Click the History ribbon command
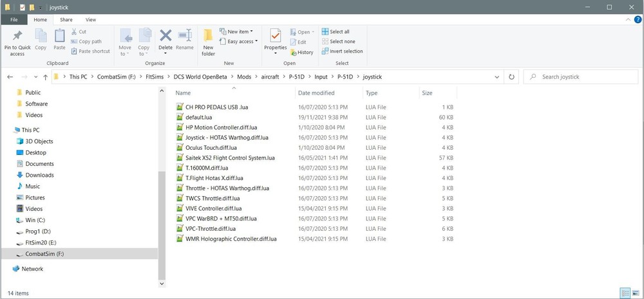644x299 pixels. [x=301, y=52]
